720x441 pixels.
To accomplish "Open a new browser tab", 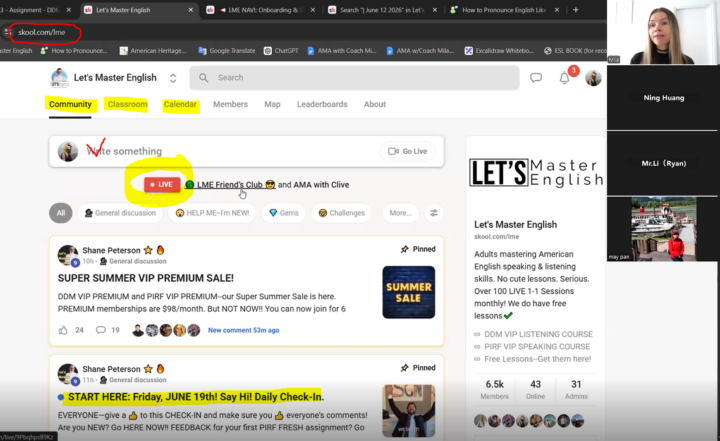I will pyautogui.click(x=576, y=10).
